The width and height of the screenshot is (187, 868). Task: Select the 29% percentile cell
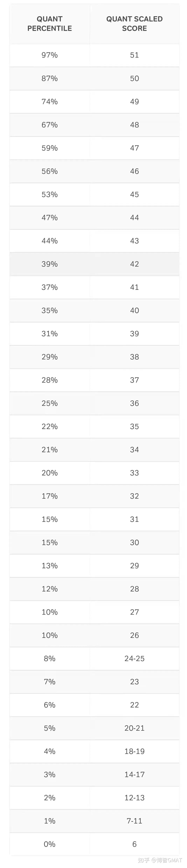[x=50, y=357]
